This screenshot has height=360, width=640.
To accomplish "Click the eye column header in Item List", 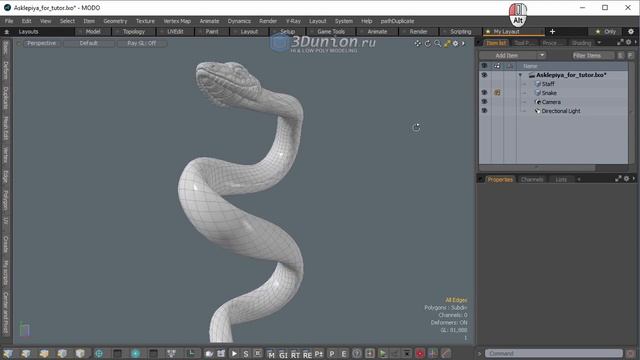I will [x=484, y=66].
